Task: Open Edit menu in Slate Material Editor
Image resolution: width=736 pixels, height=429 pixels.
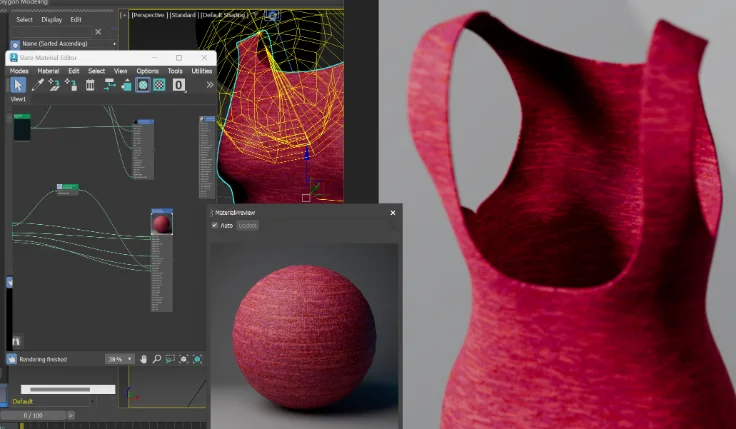Action: 74,71
